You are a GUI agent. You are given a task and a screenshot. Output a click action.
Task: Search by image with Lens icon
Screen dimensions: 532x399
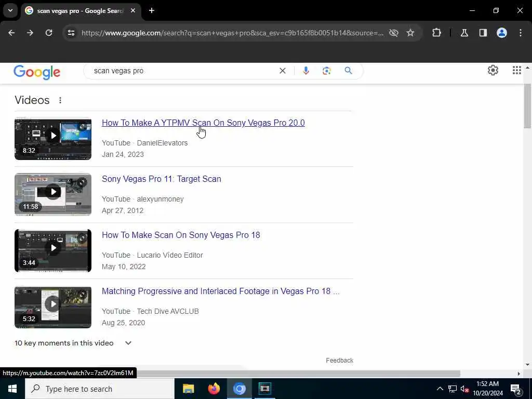pyautogui.click(x=326, y=71)
